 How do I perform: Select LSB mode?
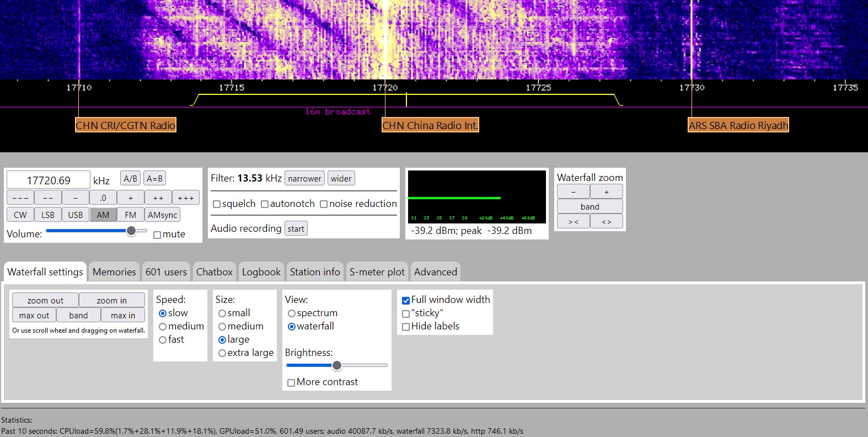pos(48,215)
